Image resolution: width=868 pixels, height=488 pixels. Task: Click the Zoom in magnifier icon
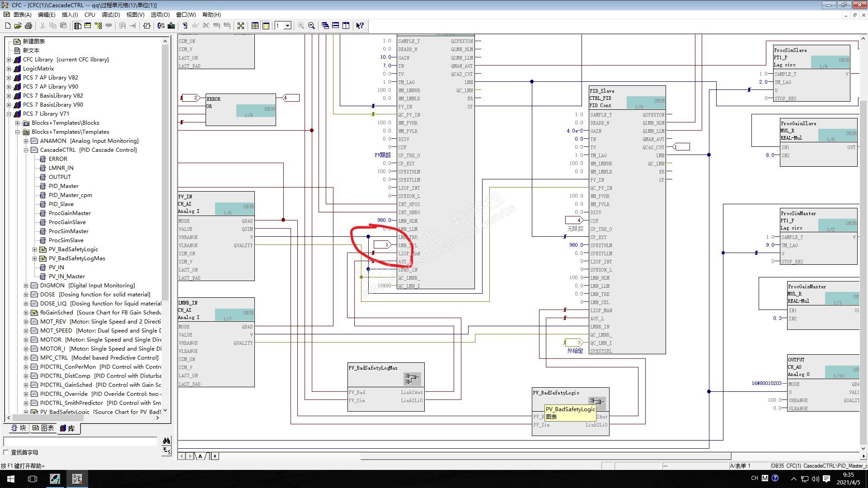click(301, 26)
